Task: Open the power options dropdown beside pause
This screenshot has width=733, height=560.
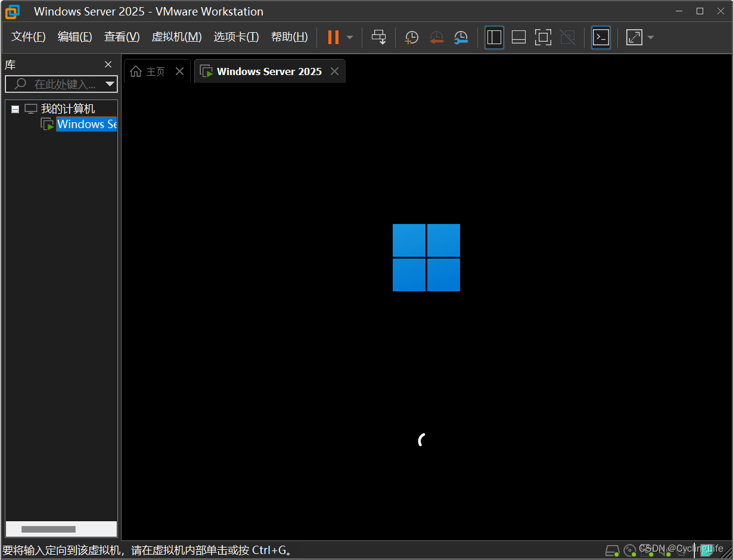Action: point(350,38)
